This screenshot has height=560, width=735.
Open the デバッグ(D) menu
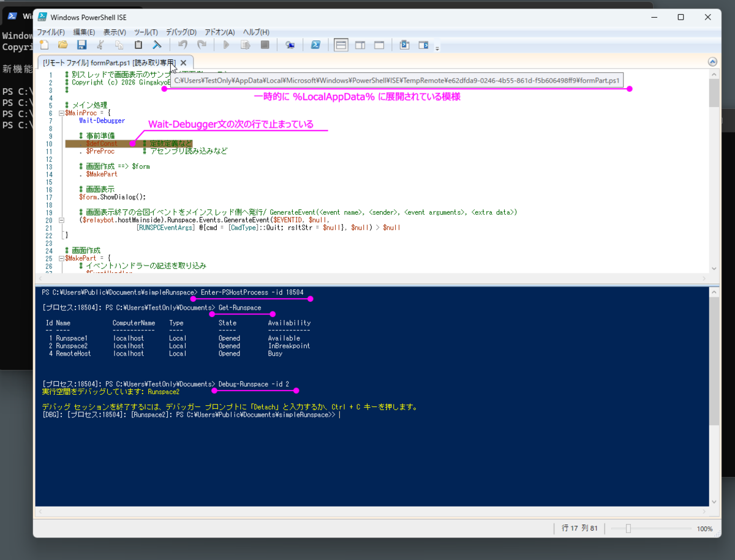click(x=181, y=32)
